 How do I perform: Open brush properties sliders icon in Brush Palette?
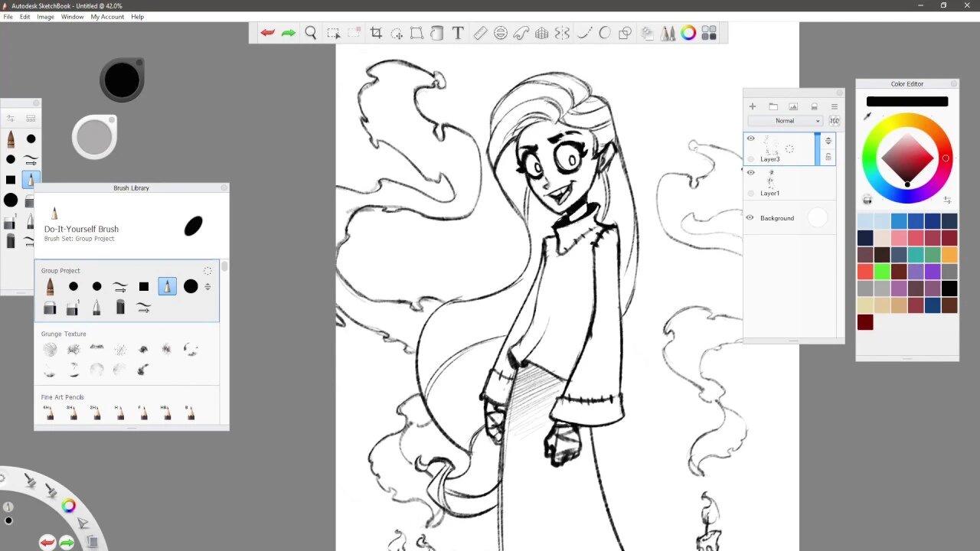[11, 119]
